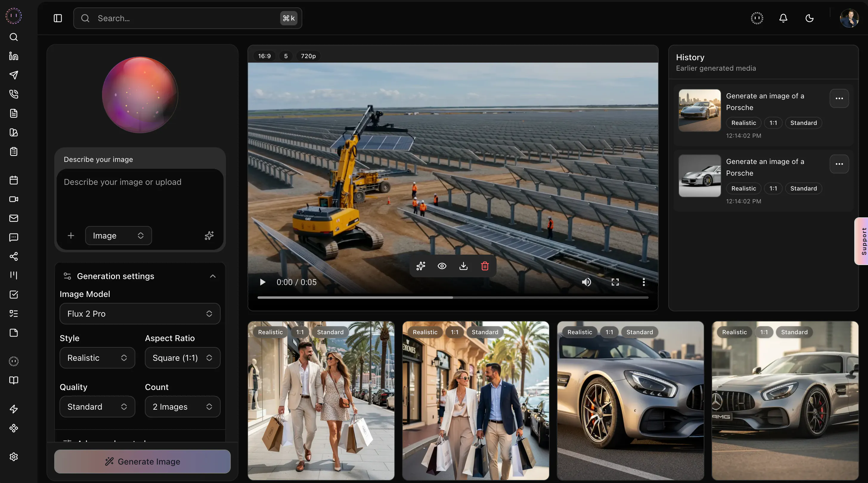
Task: Open the calendar icon in sidebar
Action: (13, 180)
